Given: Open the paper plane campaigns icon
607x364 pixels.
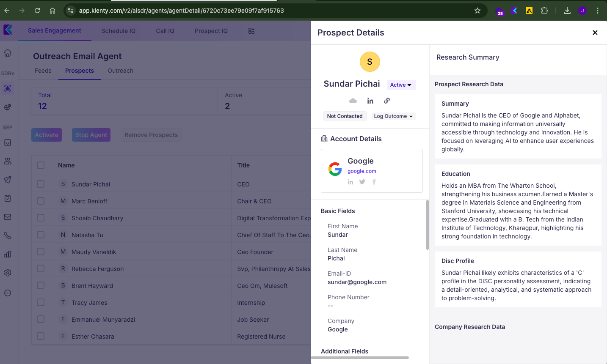Looking at the screenshot, I should pyautogui.click(x=8, y=180).
